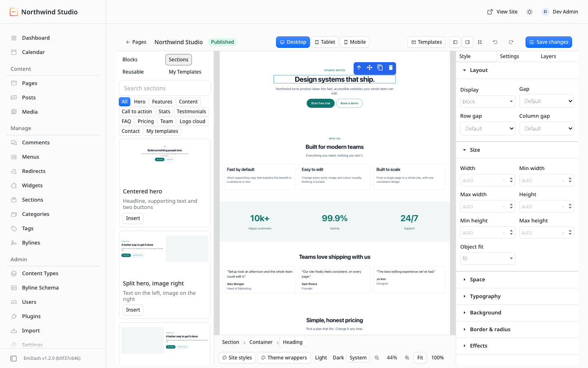Image resolution: width=588 pixels, height=368 pixels.
Task: Switch preview to Mobile
Action: [x=355, y=42]
